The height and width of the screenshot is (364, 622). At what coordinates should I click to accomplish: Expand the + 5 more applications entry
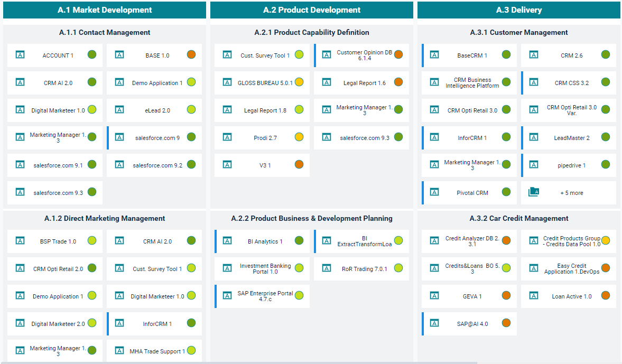[x=571, y=193]
